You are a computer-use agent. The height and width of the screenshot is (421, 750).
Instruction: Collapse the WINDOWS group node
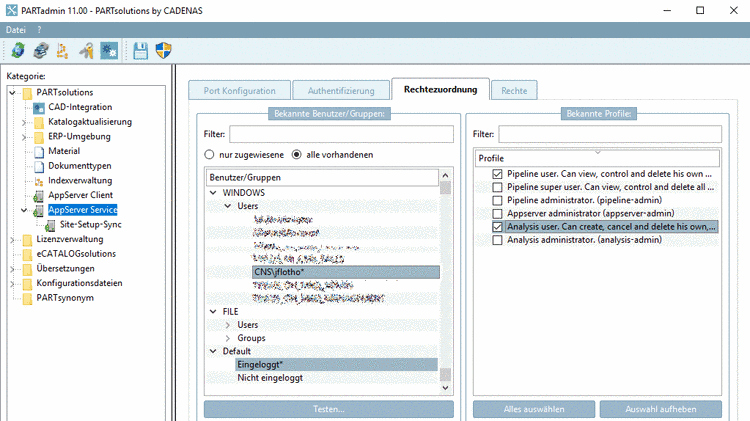[x=213, y=193]
